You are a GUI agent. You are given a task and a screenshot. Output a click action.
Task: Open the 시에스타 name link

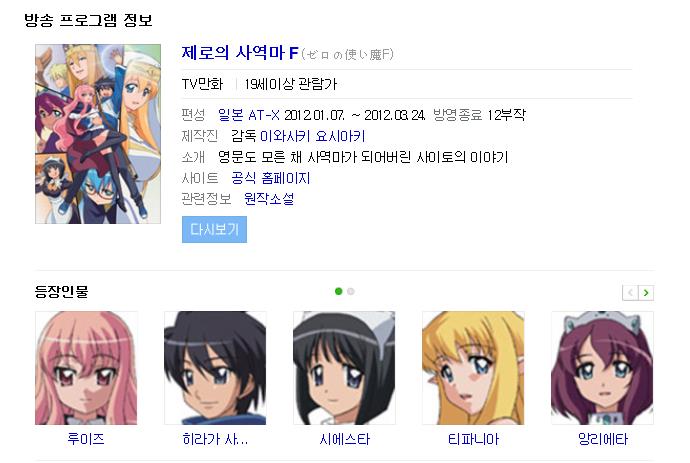345,439
